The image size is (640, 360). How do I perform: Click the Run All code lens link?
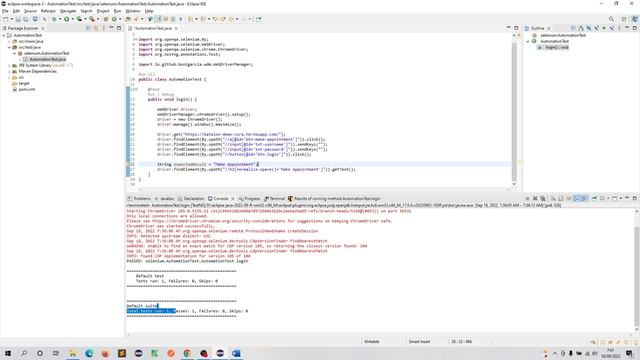(147, 74)
